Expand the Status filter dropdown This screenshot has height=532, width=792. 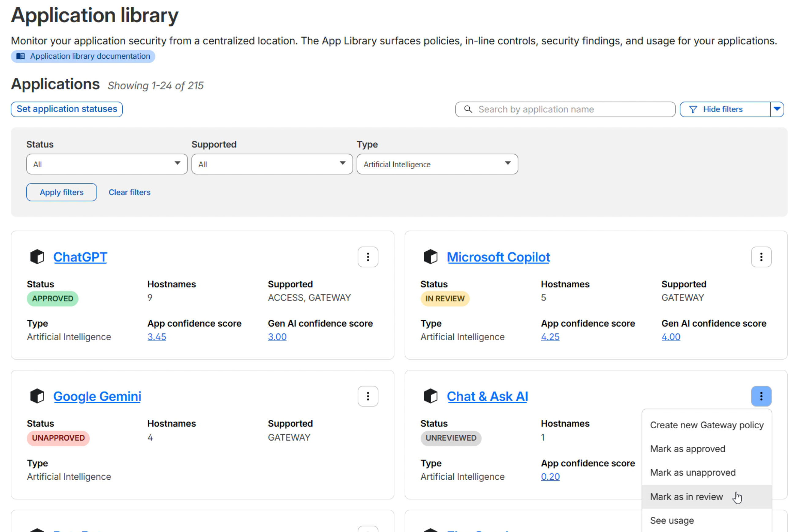(106, 164)
